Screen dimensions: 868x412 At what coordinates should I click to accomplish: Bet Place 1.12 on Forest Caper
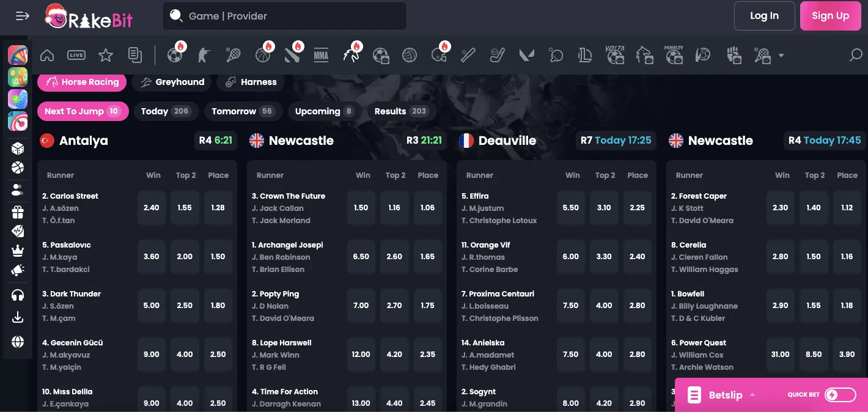point(847,208)
